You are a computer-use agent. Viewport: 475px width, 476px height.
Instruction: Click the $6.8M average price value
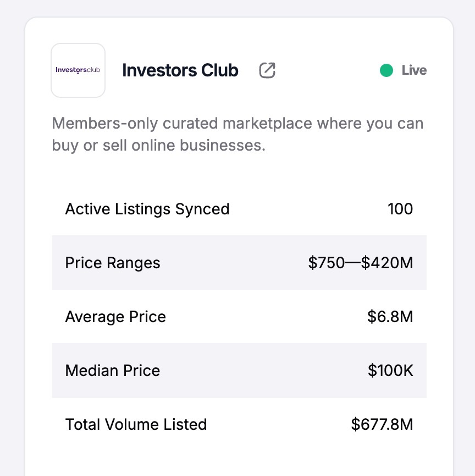390,317
